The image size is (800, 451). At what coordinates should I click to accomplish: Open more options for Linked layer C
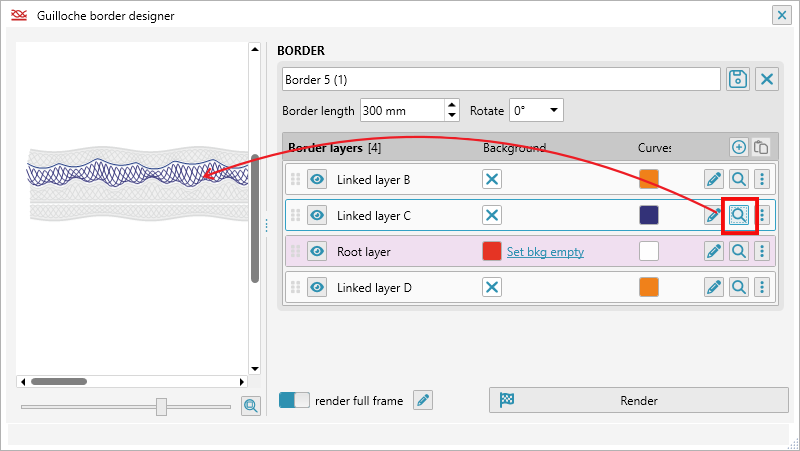pyautogui.click(x=762, y=215)
